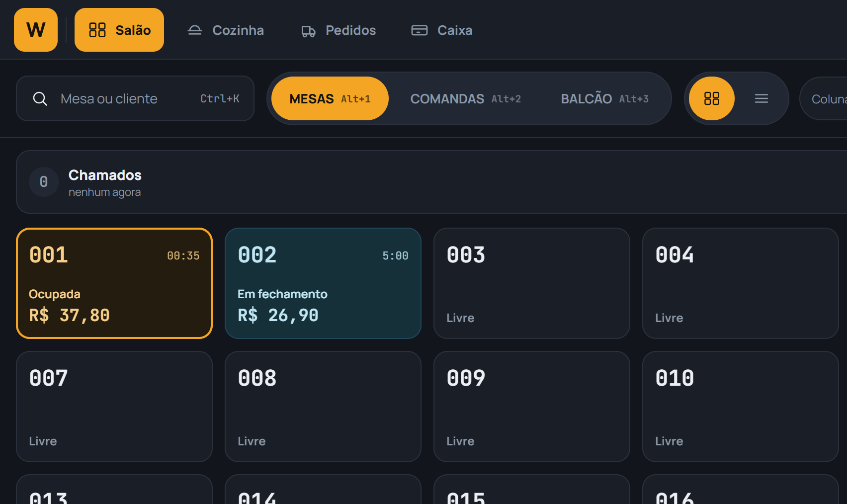Select free table 010

pyautogui.click(x=741, y=407)
